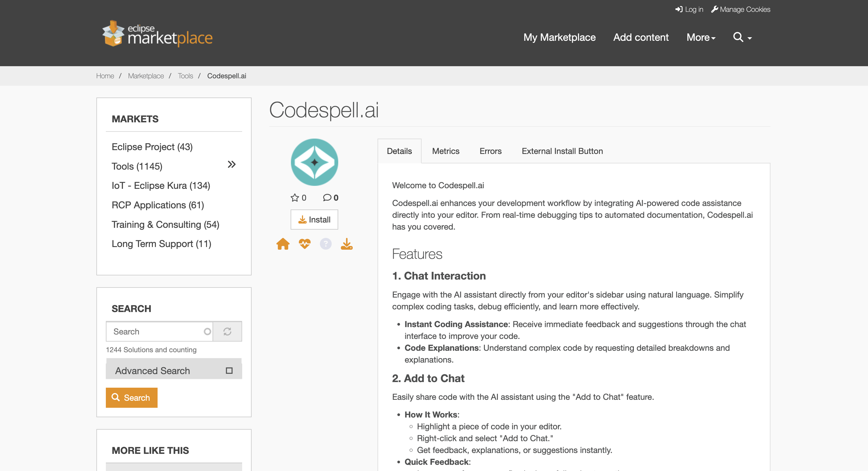Screen dimensions: 868x471
Task: Click the orange download tray icon
Action: (x=346, y=244)
